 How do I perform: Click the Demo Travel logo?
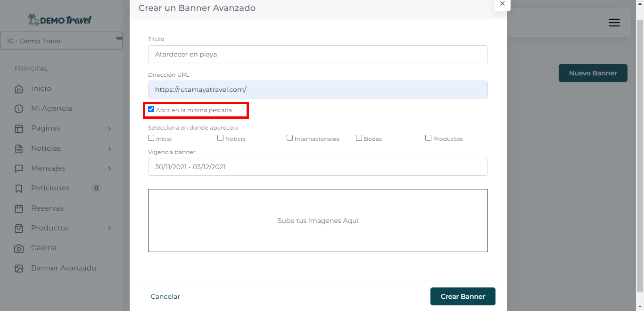tap(60, 20)
